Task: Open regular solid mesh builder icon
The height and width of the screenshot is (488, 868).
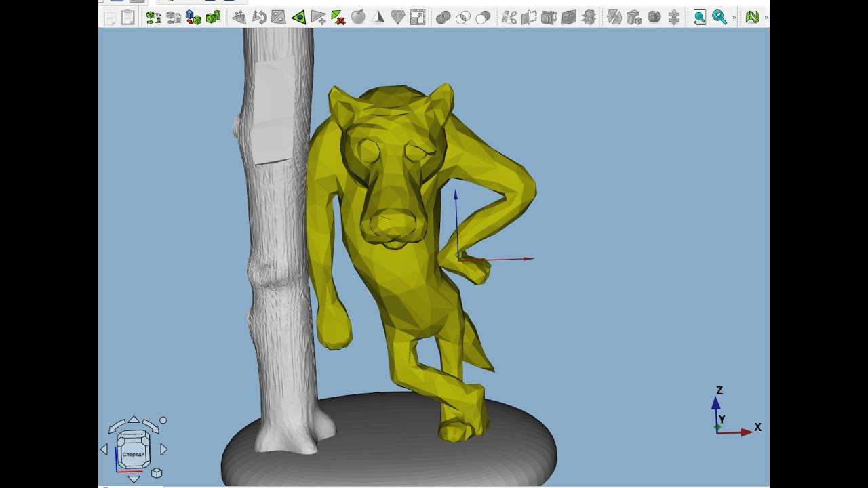Action: click(213, 18)
